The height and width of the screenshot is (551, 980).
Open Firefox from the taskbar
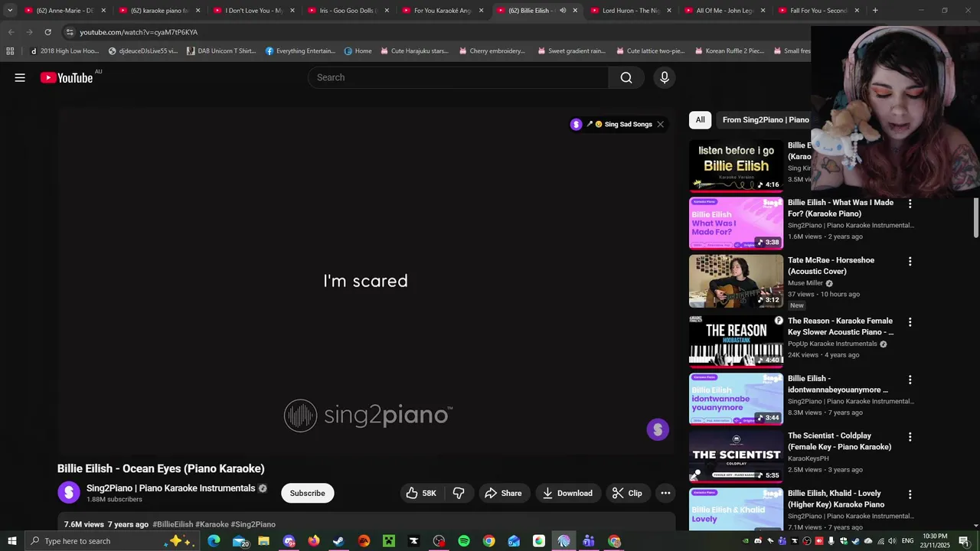click(314, 541)
